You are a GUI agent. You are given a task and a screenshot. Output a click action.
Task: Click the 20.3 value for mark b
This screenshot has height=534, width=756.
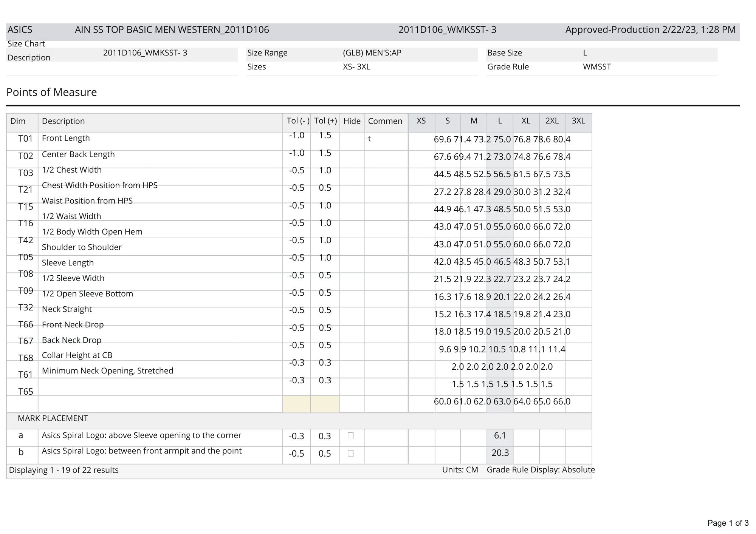coord(500,453)
